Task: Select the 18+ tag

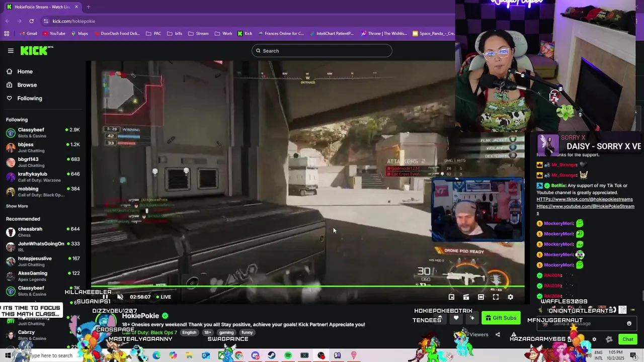Action: click(207, 332)
